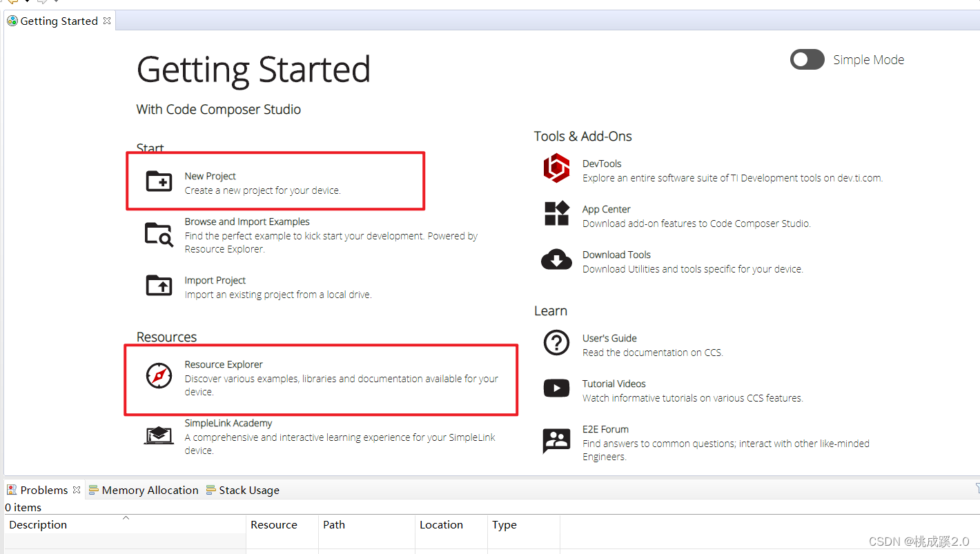Open the DevTools link
Image resolution: width=980 pixels, height=554 pixels.
[x=602, y=164]
